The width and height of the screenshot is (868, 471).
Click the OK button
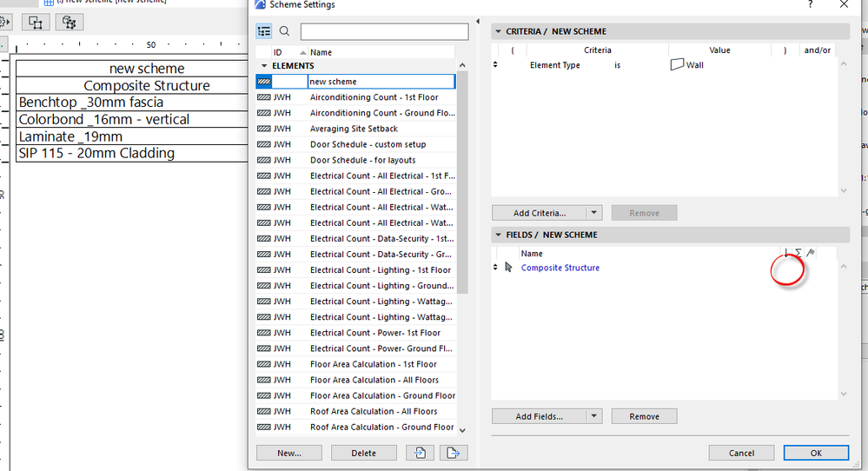click(x=816, y=453)
